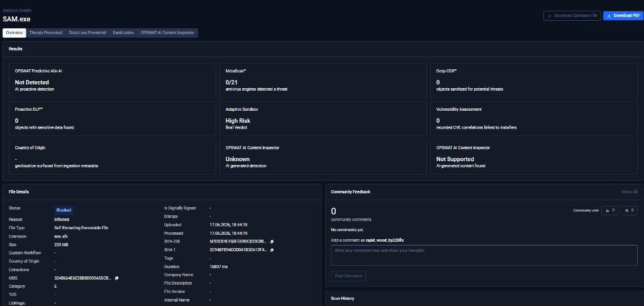Give a thumbs-down community vote
Screen dimensions: 644x306
(629, 210)
